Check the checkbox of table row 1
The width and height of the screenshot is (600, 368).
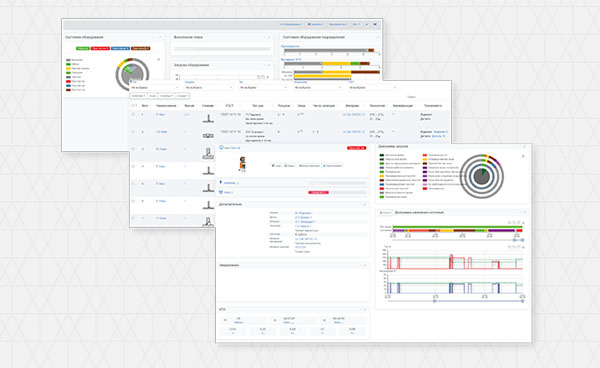(133, 114)
